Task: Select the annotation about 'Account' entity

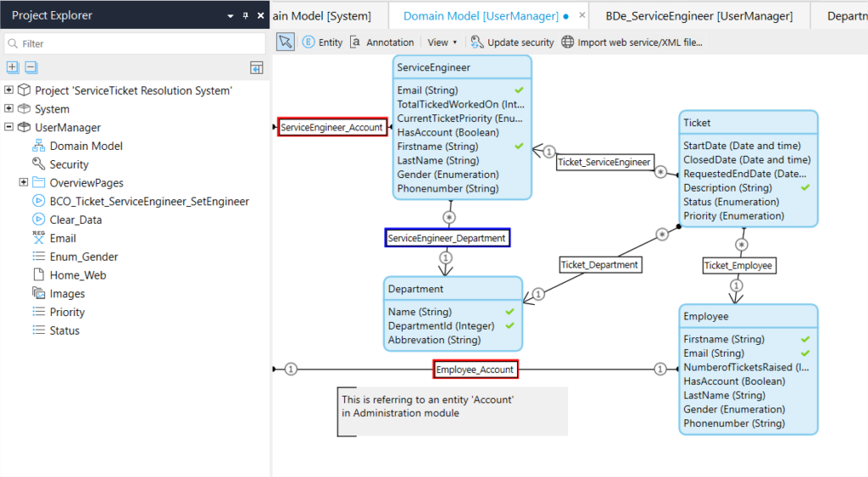Action: coord(453,411)
